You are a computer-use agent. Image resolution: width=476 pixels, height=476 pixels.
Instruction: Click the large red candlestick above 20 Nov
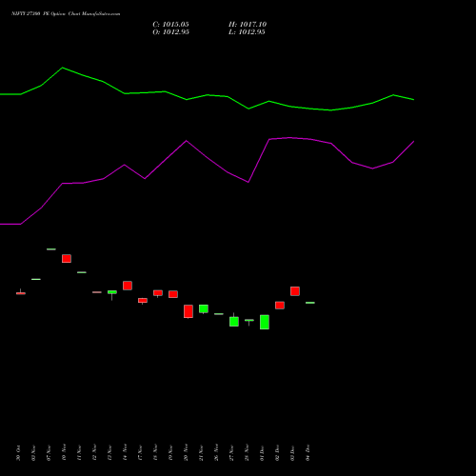(188, 311)
